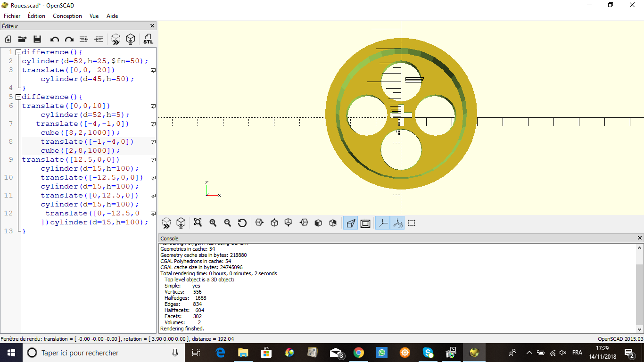
Task: Collapse the first difference() block on line 1
Action: [18, 52]
